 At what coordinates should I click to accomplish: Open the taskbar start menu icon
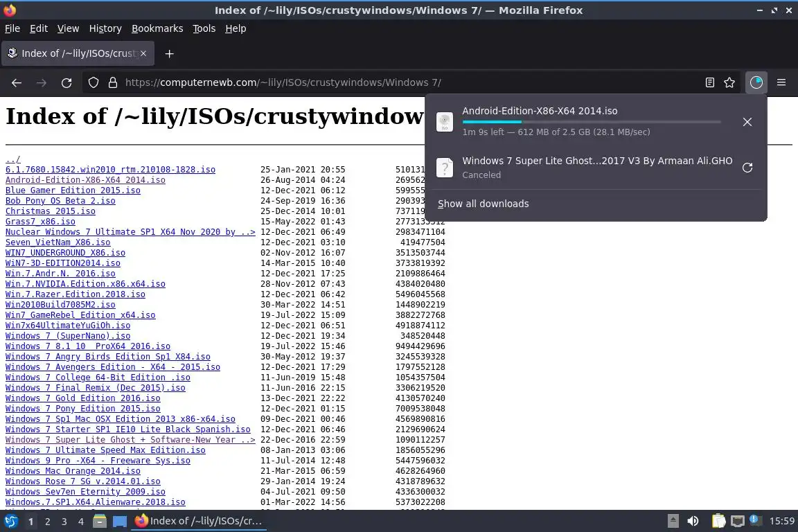pyautogui.click(x=10, y=521)
